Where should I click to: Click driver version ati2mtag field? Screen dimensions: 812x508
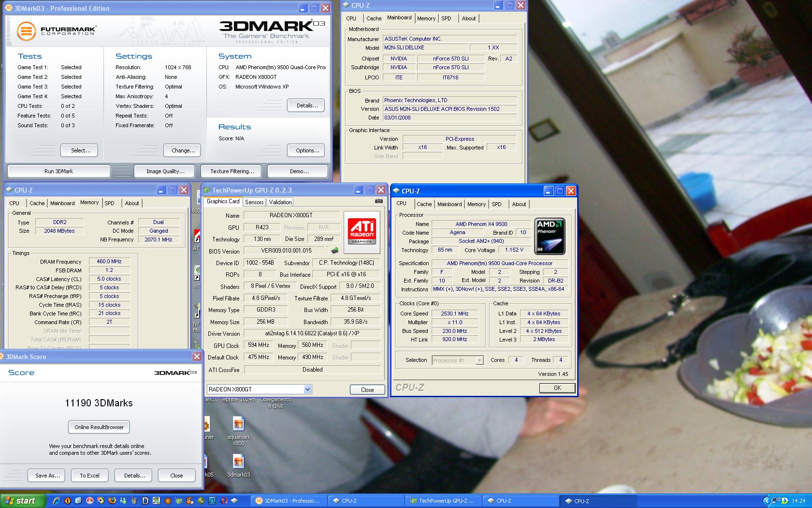tap(312, 334)
